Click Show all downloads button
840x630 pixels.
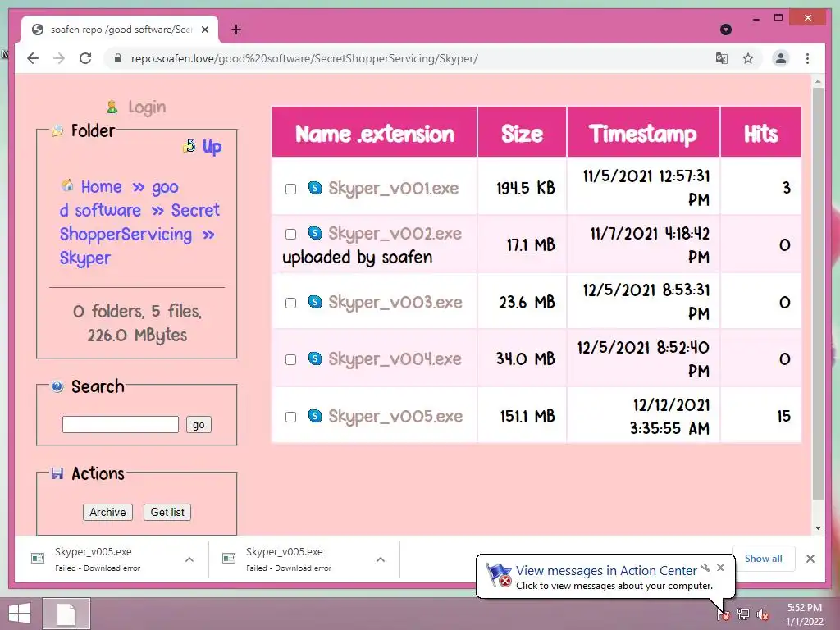763,558
